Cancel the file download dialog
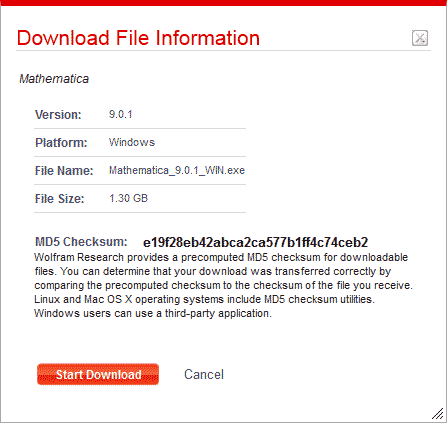This screenshot has width=447, height=423. pos(204,374)
